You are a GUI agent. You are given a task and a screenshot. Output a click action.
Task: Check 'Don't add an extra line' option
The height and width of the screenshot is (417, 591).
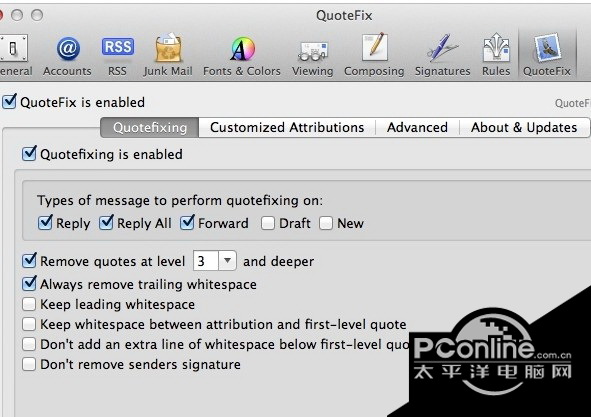click(29, 344)
